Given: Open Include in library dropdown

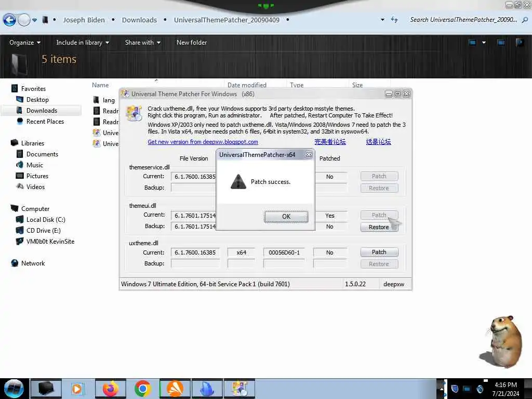Looking at the screenshot, I should click(x=83, y=43).
